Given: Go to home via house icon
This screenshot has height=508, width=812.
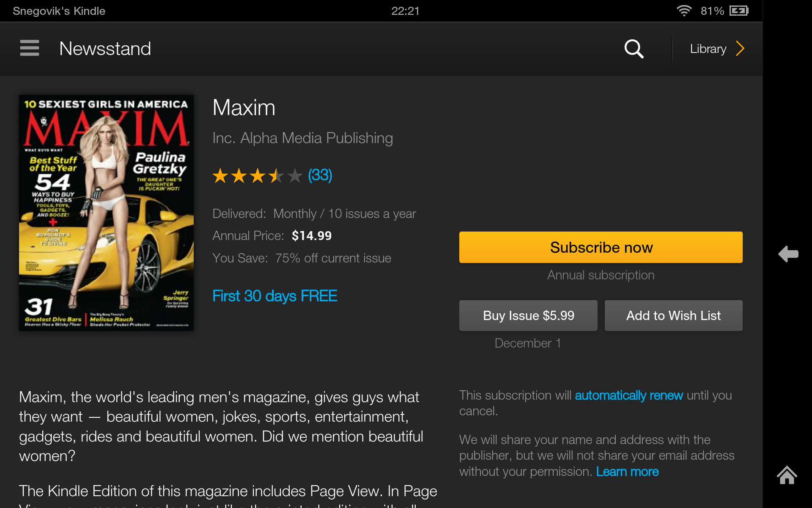Looking at the screenshot, I should [x=787, y=475].
